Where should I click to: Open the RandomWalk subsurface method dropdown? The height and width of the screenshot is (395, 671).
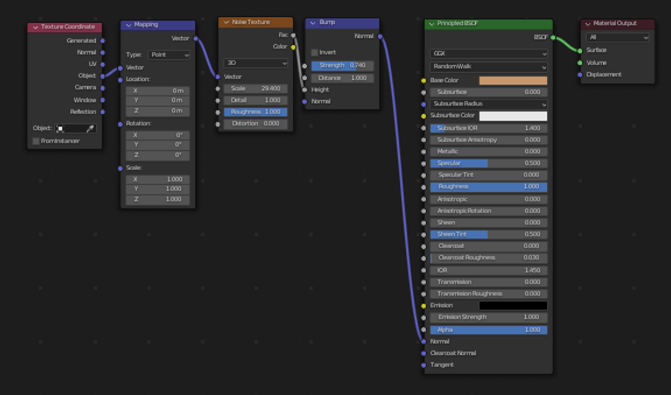(488, 67)
